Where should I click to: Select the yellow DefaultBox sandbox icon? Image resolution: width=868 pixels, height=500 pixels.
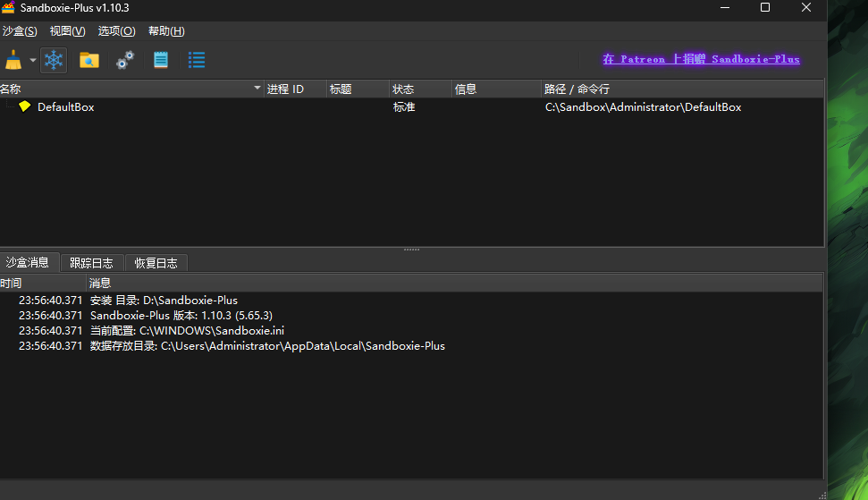click(24, 106)
